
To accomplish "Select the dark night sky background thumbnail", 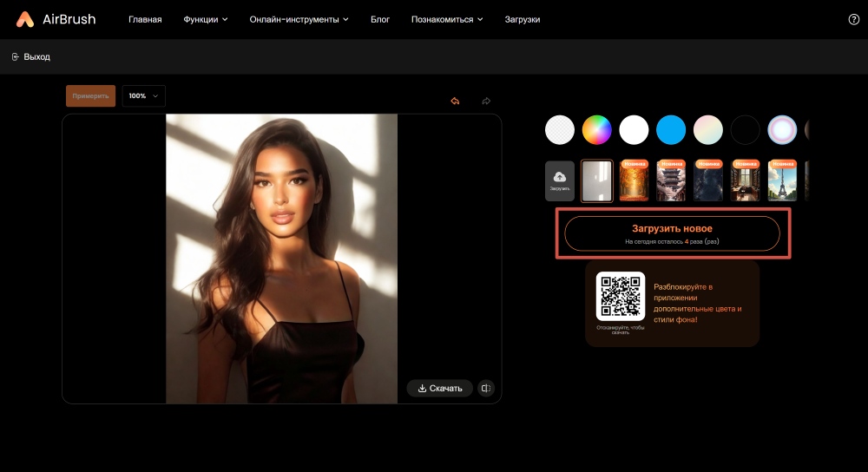I will (x=708, y=181).
